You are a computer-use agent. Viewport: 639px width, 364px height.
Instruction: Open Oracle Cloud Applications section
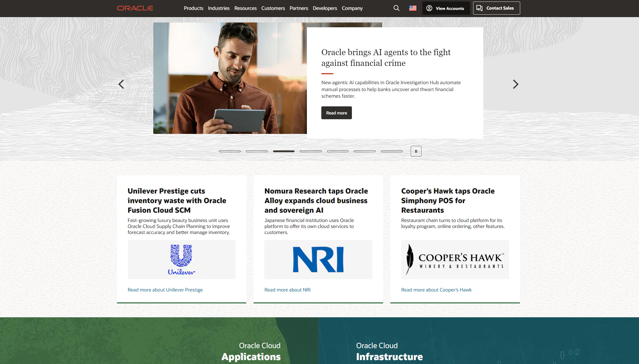[x=251, y=351]
